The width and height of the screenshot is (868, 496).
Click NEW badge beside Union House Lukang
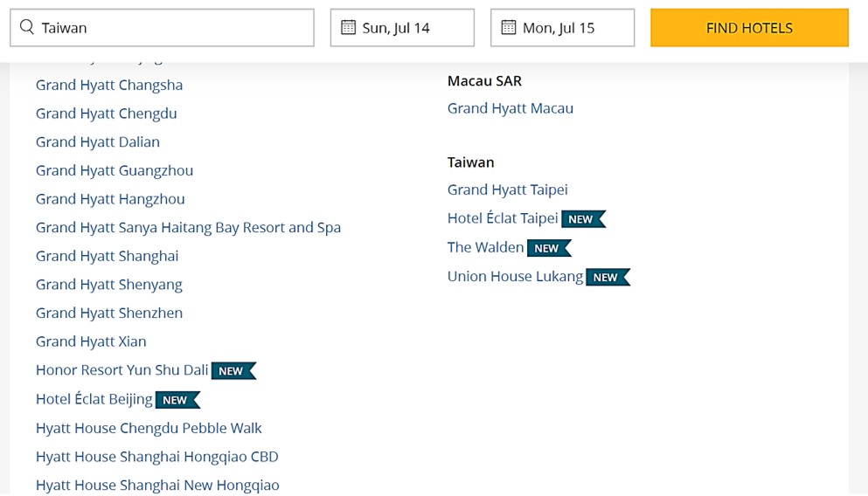(x=607, y=278)
